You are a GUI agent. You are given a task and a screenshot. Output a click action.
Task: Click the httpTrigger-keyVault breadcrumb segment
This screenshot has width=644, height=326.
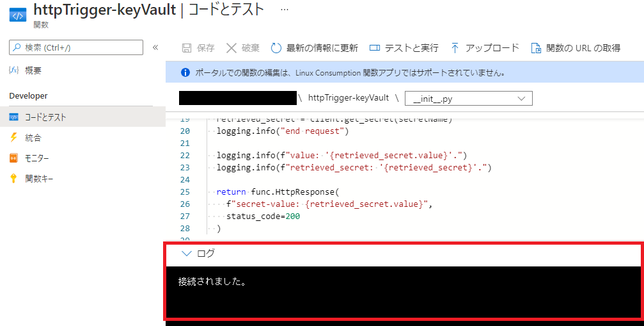click(349, 98)
